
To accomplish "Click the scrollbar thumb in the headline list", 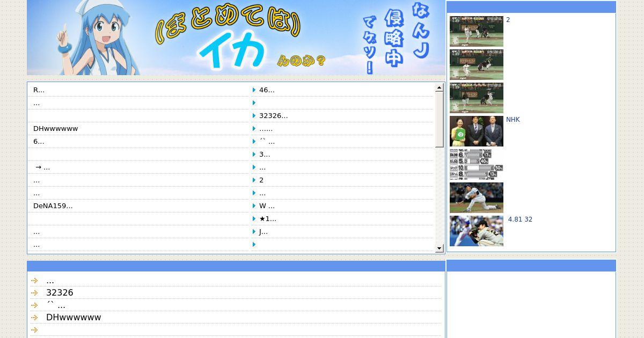I will point(440,119).
